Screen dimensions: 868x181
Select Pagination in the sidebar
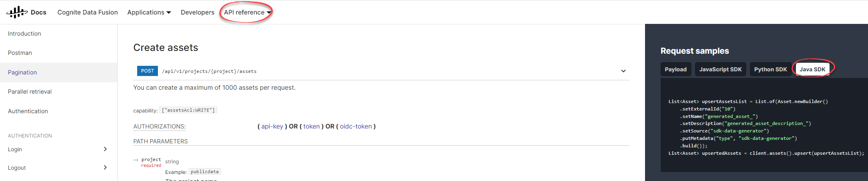[22, 72]
